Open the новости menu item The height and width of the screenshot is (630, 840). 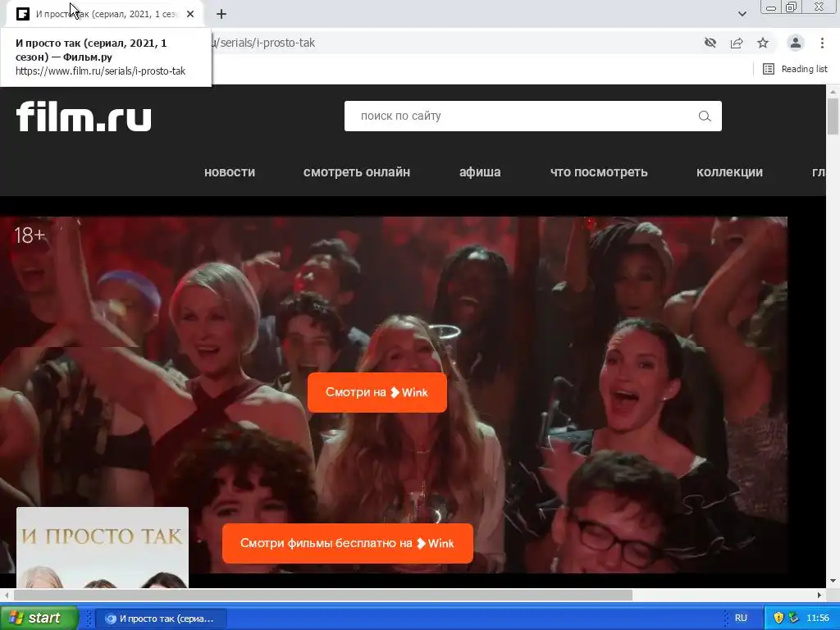(230, 172)
